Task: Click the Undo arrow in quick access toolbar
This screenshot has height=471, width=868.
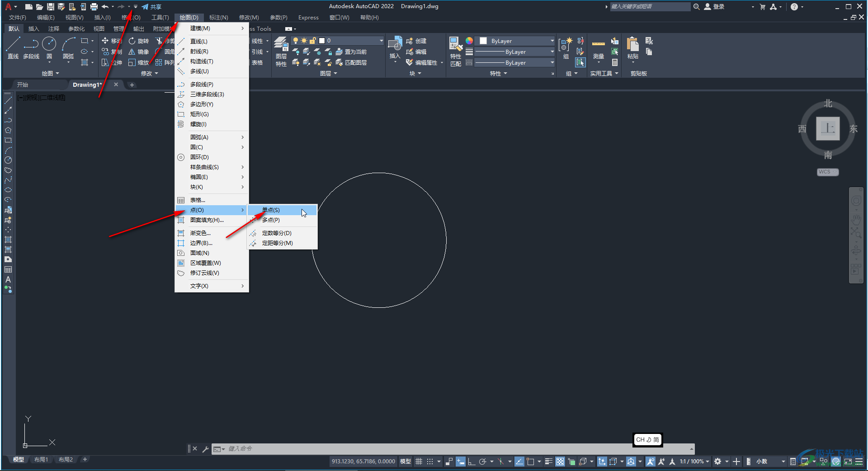Action: (105, 7)
